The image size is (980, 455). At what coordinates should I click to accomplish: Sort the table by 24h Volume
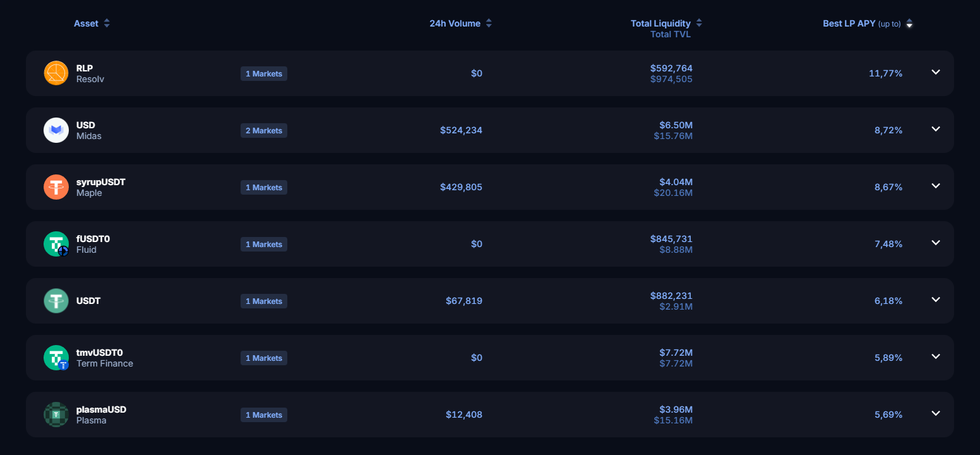(489, 23)
